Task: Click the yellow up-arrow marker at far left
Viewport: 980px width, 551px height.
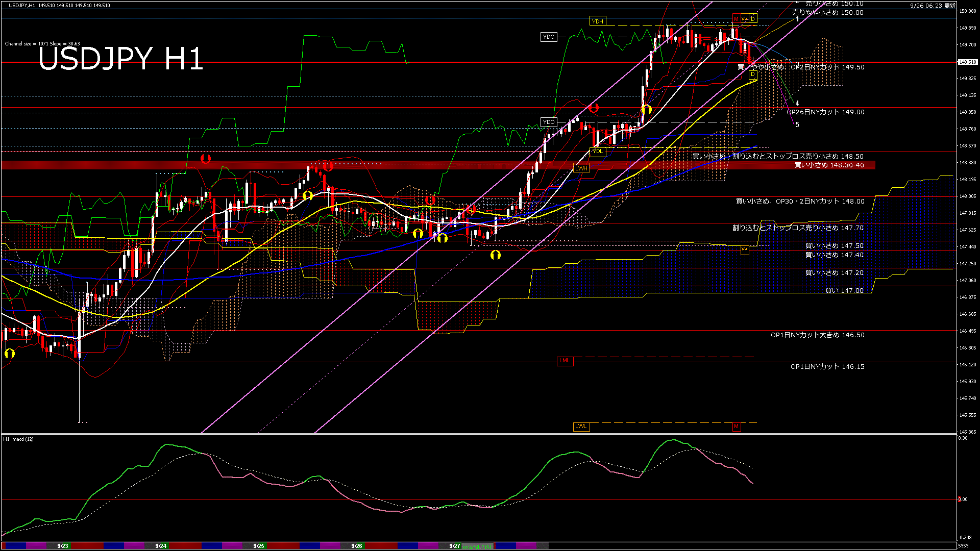Action: [9, 353]
